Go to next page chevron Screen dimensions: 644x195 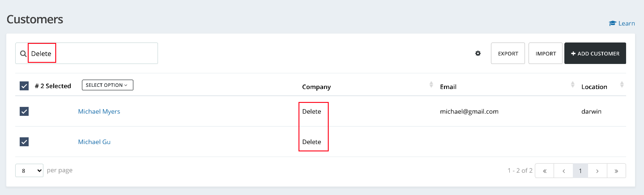pyautogui.click(x=597, y=171)
